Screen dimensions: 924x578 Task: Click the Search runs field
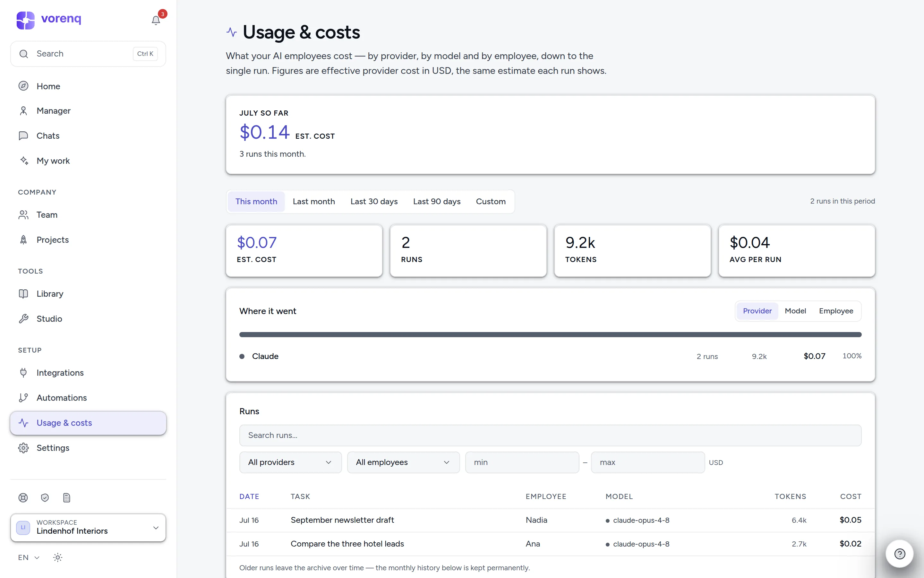pyautogui.click(x=550, y=435)
